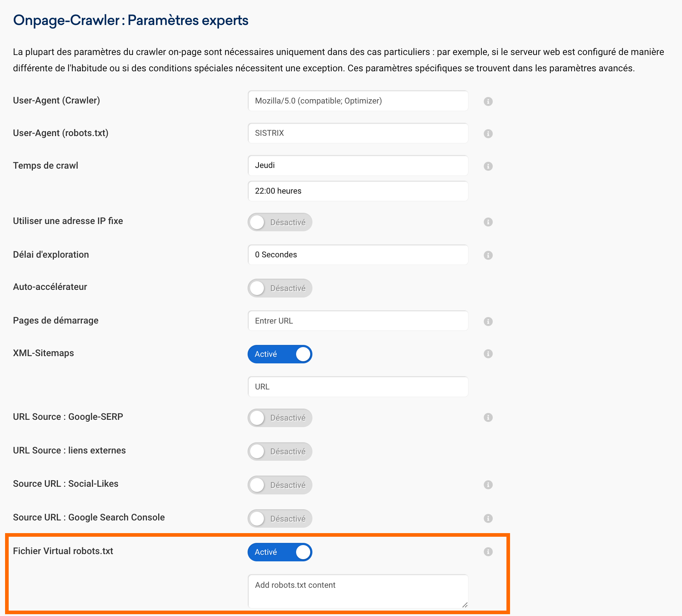Activate Source URL : Google Search Console
The image size is (682, 616).
click(x=280, y=518)
